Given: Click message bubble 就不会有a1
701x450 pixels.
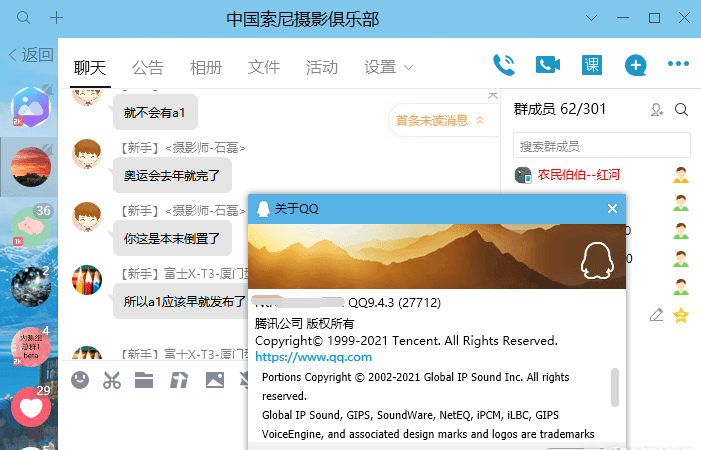Looking at the screenshot, I should (155, 112).
